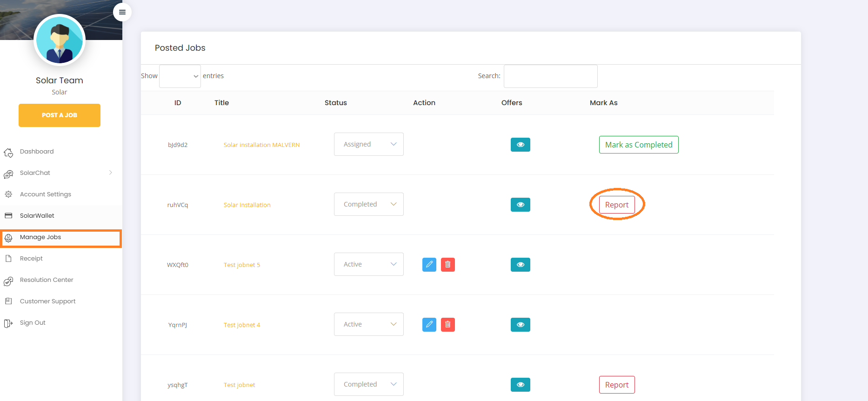Delete the Test jobnet 4 job
Image resolution: width=868 pixels, height=401 pixels.
tap(447, 325)
